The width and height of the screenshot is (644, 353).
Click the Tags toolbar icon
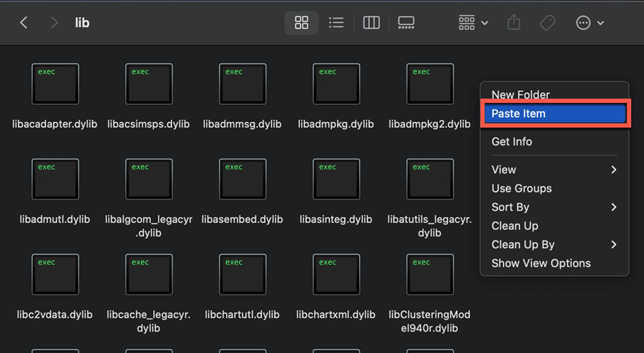[547, 23]
